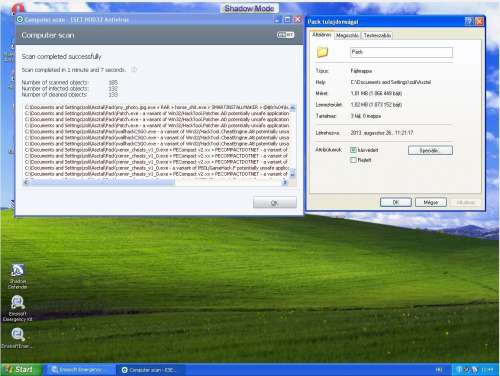Click the folder creation date value 2013. augusztus
This screenshot has width=500, height=376.
(382, 133)
